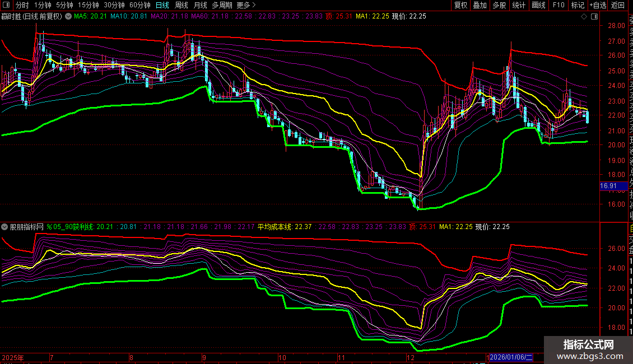Image resolution: width=633 pixels, height=364 pixels.
Task: Click the MA1: 22.25 label in sub-chart header
Action: [456, 227]
